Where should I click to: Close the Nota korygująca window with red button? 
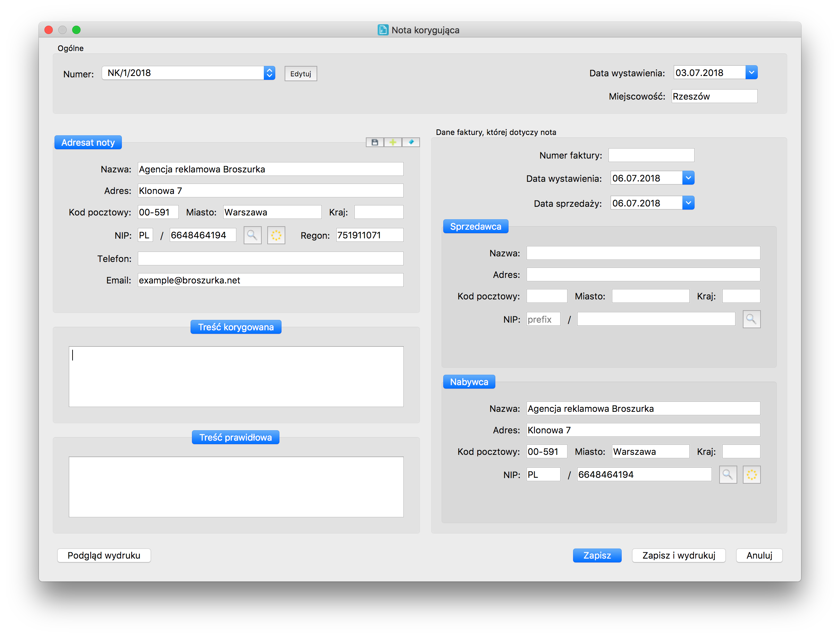[x=49, y=30]
